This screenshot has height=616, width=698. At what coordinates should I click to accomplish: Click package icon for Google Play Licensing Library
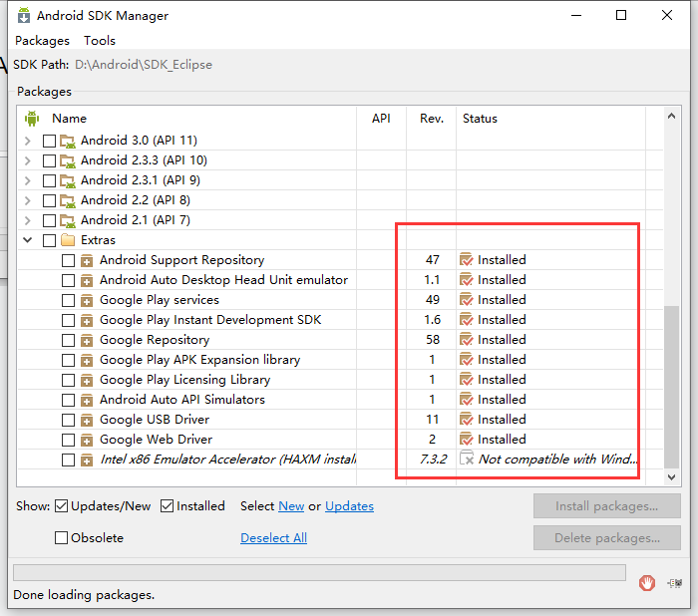pyautogui.click(x=87, y=380)
